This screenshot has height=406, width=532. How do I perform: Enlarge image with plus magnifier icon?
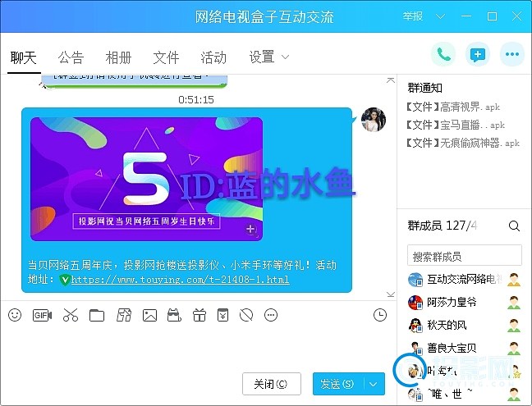coord(250,230)
